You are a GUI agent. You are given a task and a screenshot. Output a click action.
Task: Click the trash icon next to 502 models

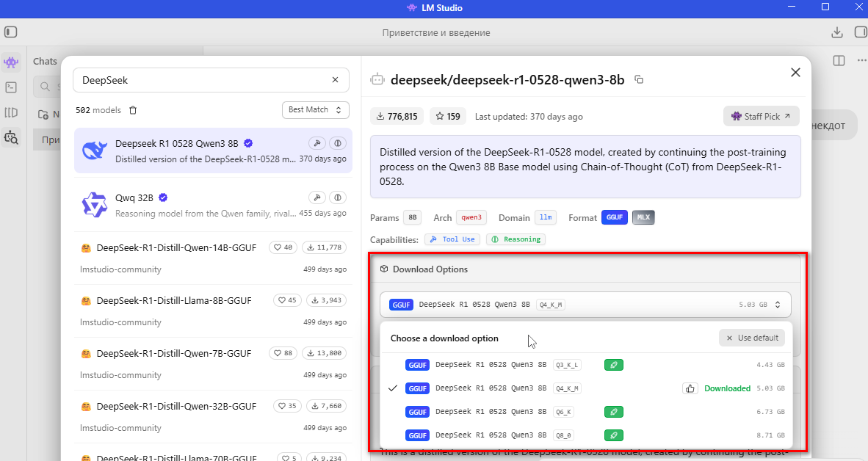tap(133, 110)
